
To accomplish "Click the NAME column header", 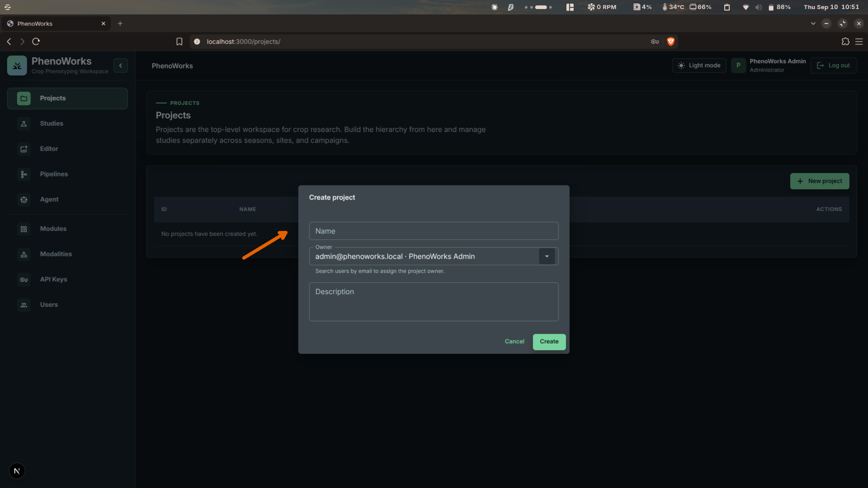I will [248, 209].
